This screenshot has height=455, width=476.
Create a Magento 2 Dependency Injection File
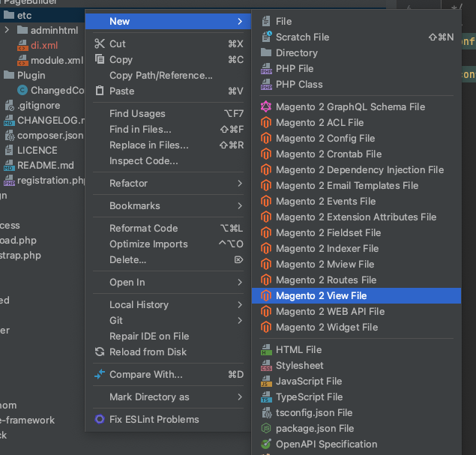tap(356, 170)
